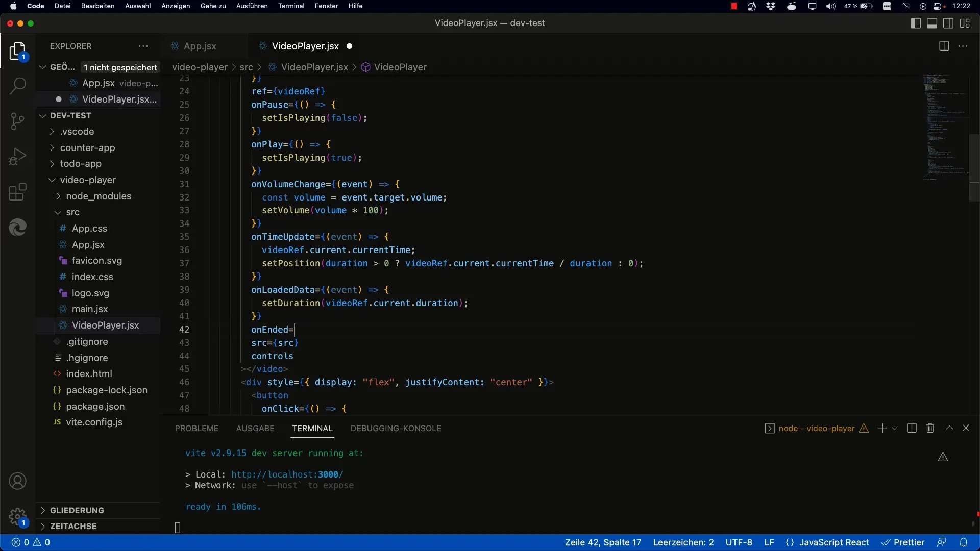Viewport: 980px width, 551px height.
Task: Open notifications bell in status bar
Action: click(x=964, y=542)
